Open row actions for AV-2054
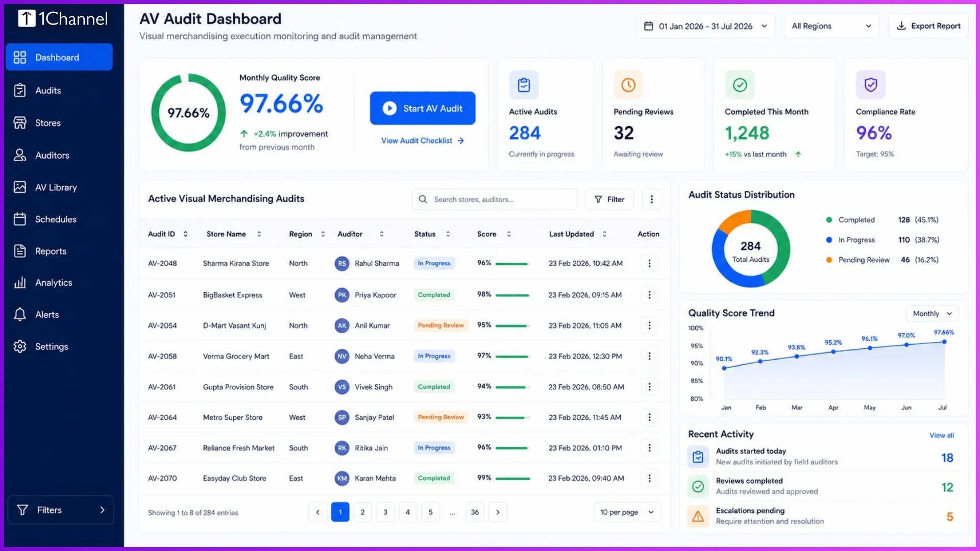980x551 pixels. coord(649,325)
